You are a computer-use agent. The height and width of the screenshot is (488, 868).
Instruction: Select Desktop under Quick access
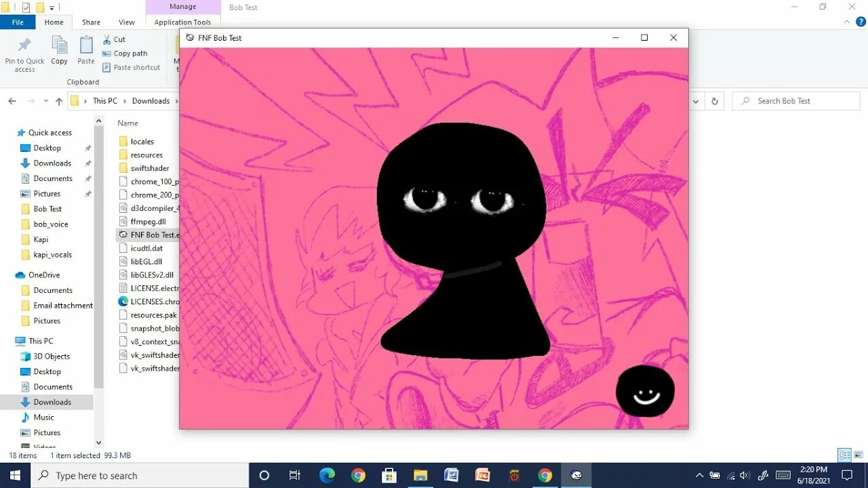[47, 148]
